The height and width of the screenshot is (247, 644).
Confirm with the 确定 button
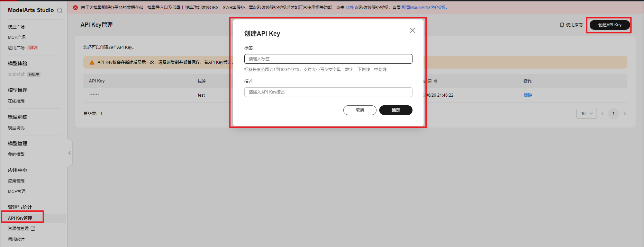pos(396,110)
